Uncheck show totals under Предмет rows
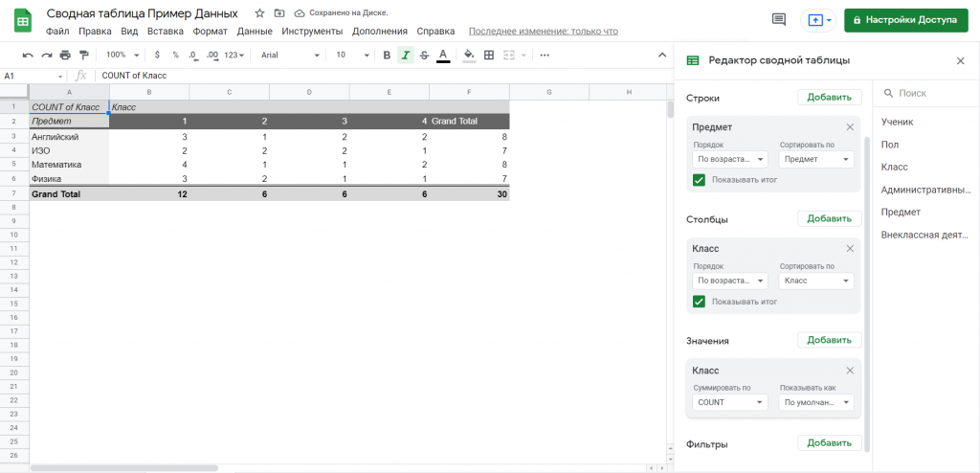Image resolution: width=980 pixels, height=473 pixels. point(699,180)
